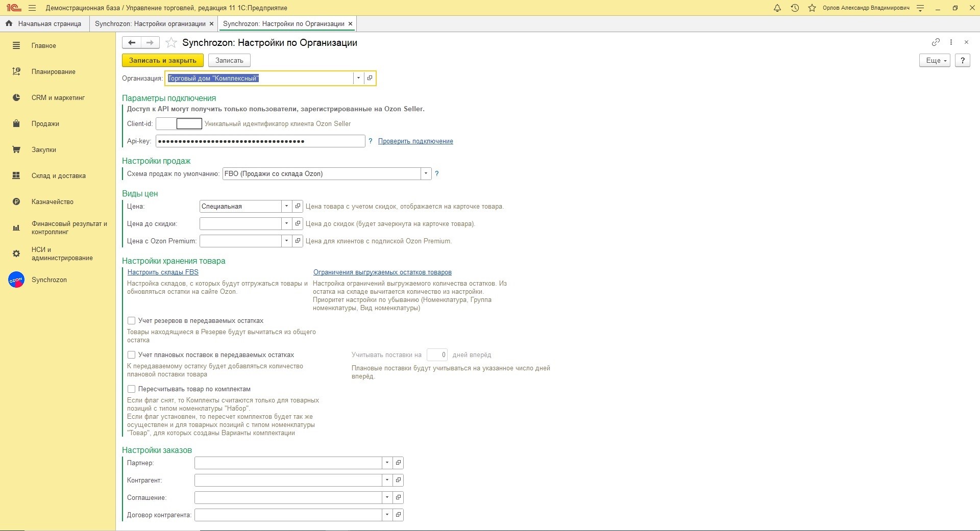This screenshot has width=980, height=531.
Task: Enable reserve accounting in transferred stock
Action: click(132, 321)
